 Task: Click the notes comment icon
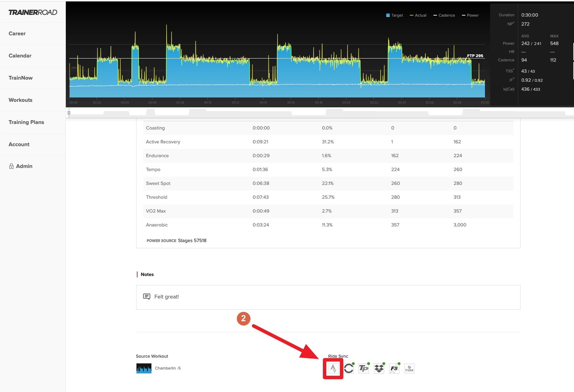click(x=147, y=296)
